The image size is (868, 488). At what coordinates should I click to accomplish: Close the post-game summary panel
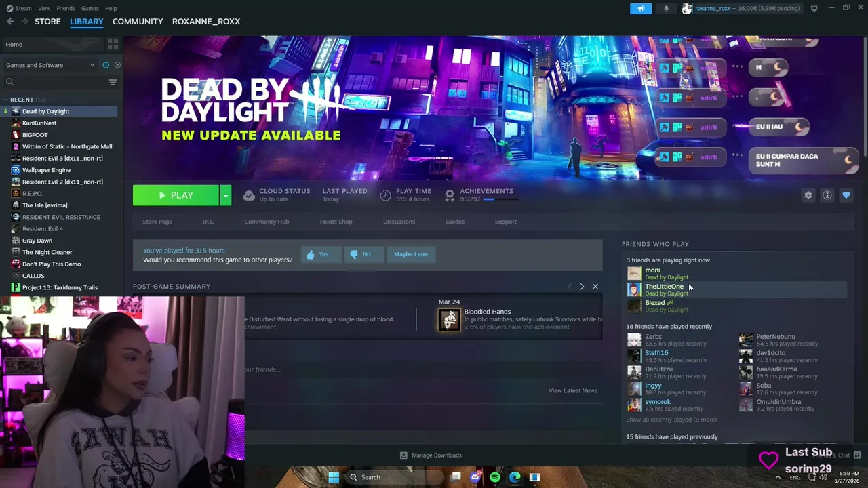[x=595, y=287]
